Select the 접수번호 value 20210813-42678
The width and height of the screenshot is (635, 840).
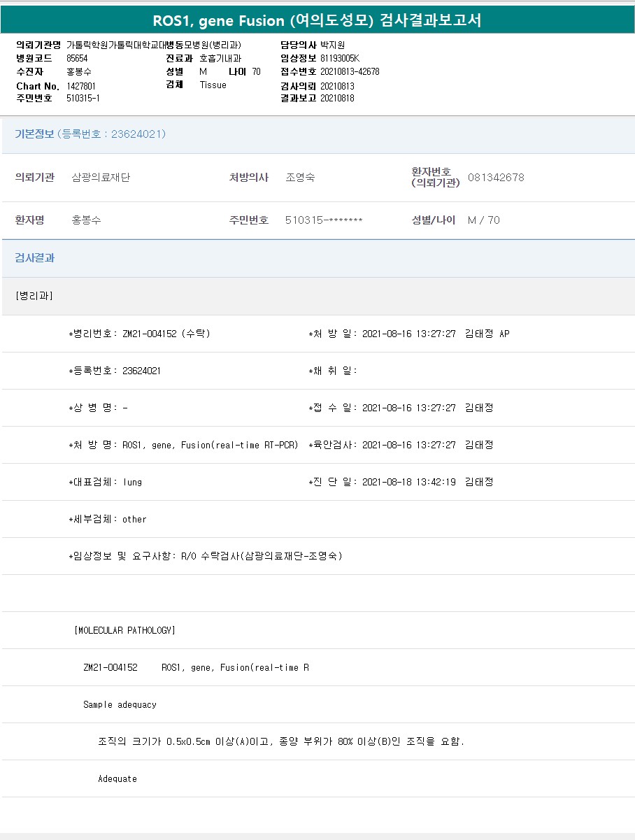[x=350, y=72]
